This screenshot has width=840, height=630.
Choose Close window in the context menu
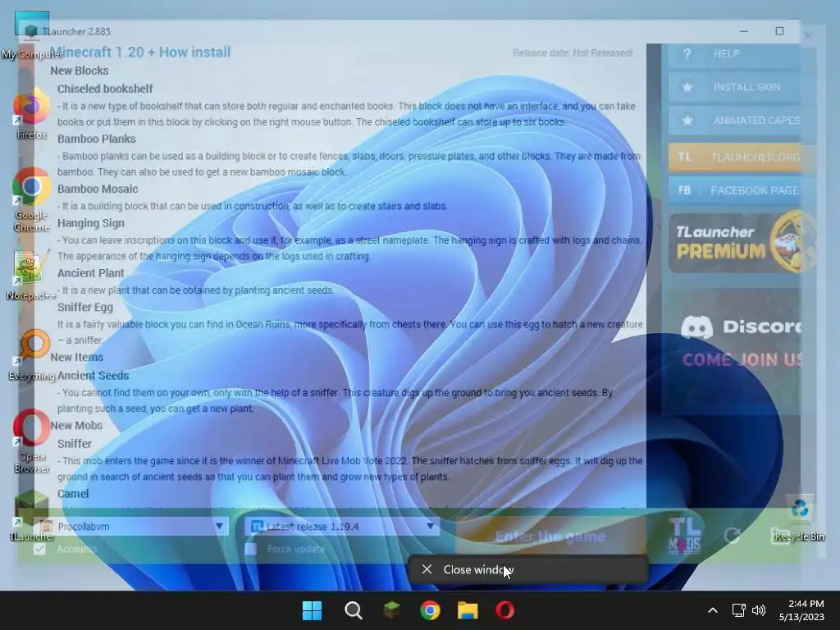527,569
